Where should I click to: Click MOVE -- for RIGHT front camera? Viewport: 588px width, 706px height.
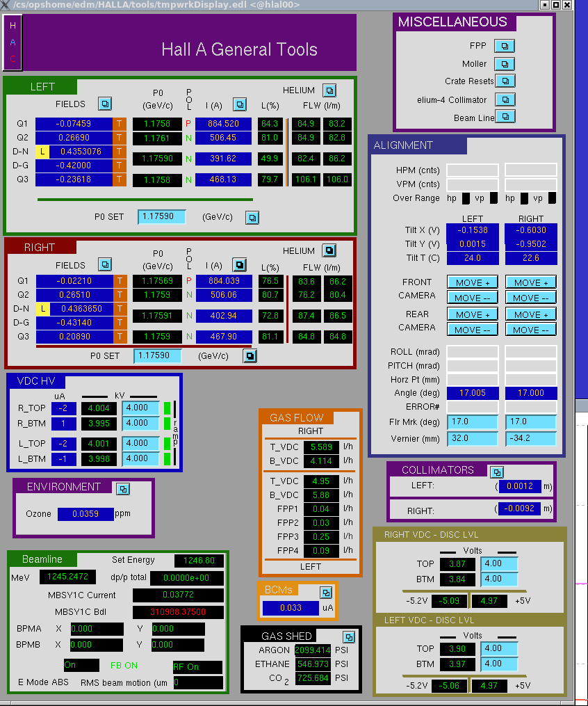pyautogui.click(x=531, y=298)
